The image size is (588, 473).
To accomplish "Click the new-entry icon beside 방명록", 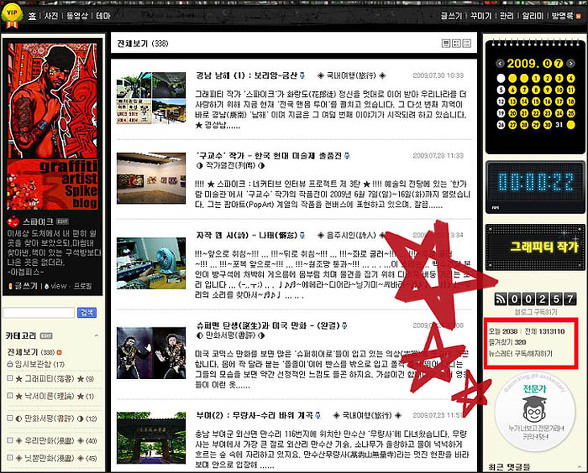I will (x=578, y=16).
